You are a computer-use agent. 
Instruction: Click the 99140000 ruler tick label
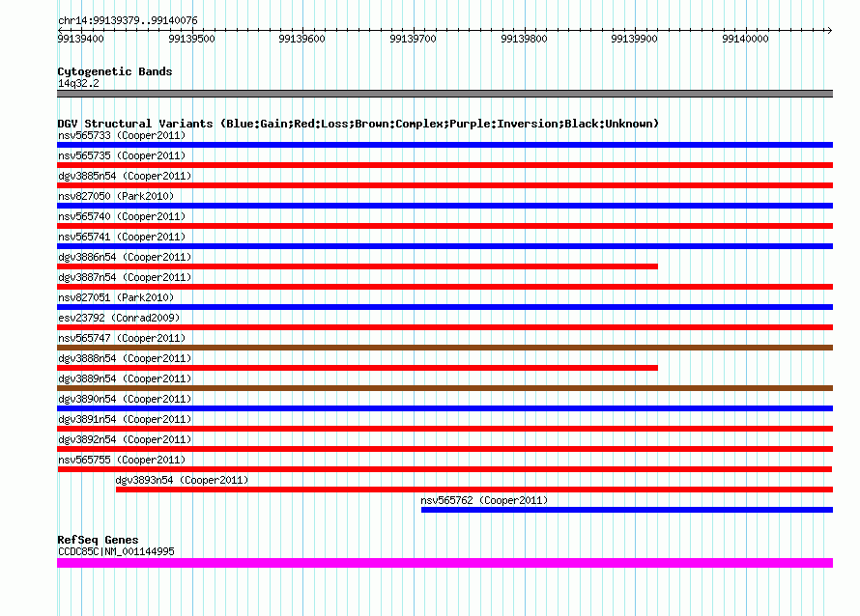click(x=745, y=39)
